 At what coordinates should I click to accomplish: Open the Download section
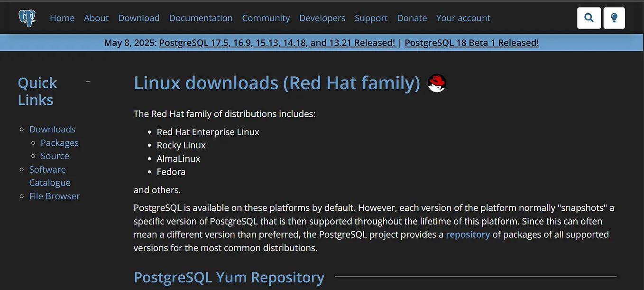coord(138,18)
